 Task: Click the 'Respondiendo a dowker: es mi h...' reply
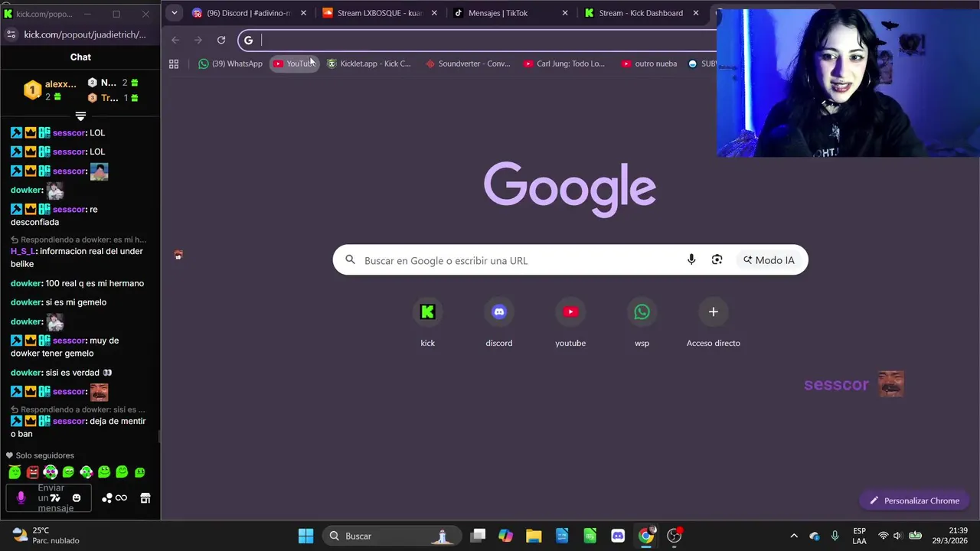coord(78,240)
